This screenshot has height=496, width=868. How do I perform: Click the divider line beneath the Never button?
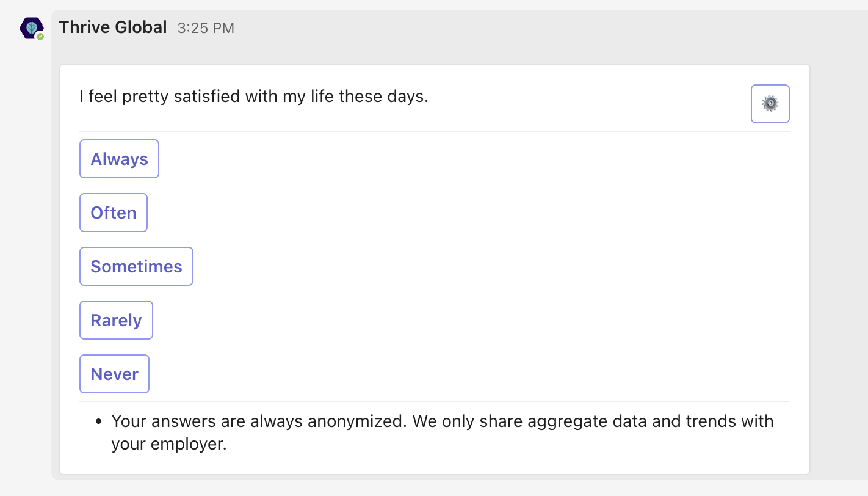(435, 401)
